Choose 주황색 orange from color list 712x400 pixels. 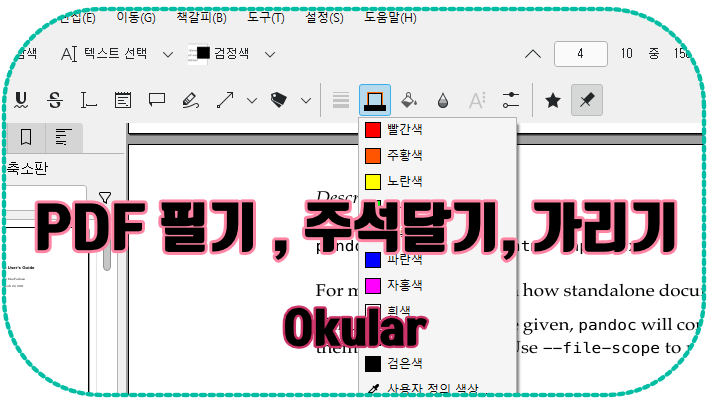[437, 156]
